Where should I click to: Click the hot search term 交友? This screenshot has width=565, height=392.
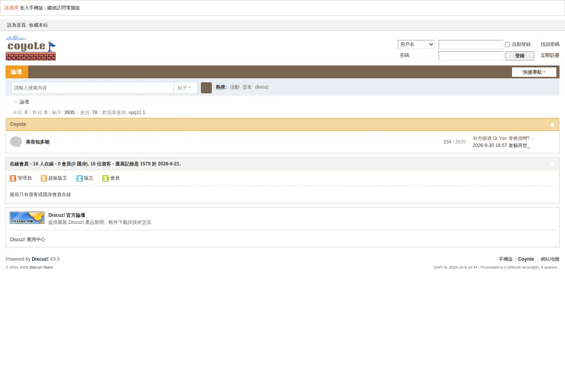coord(247,87)
